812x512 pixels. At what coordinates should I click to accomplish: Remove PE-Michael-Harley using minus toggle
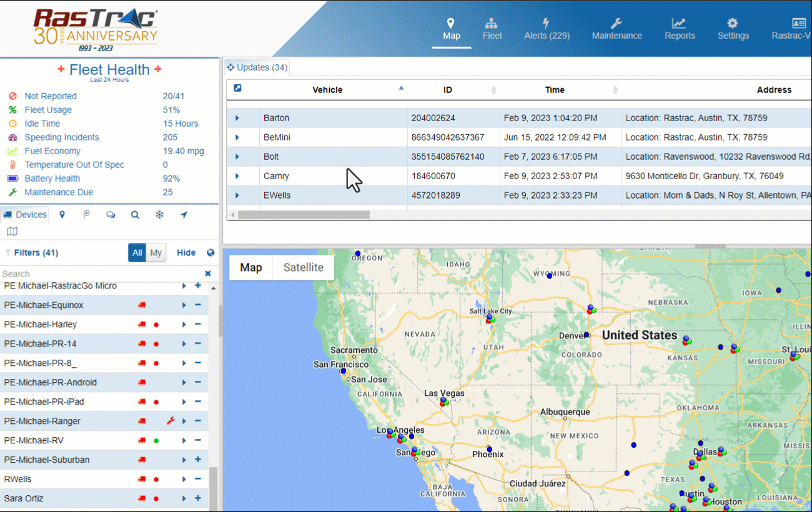tap(198, 325)
